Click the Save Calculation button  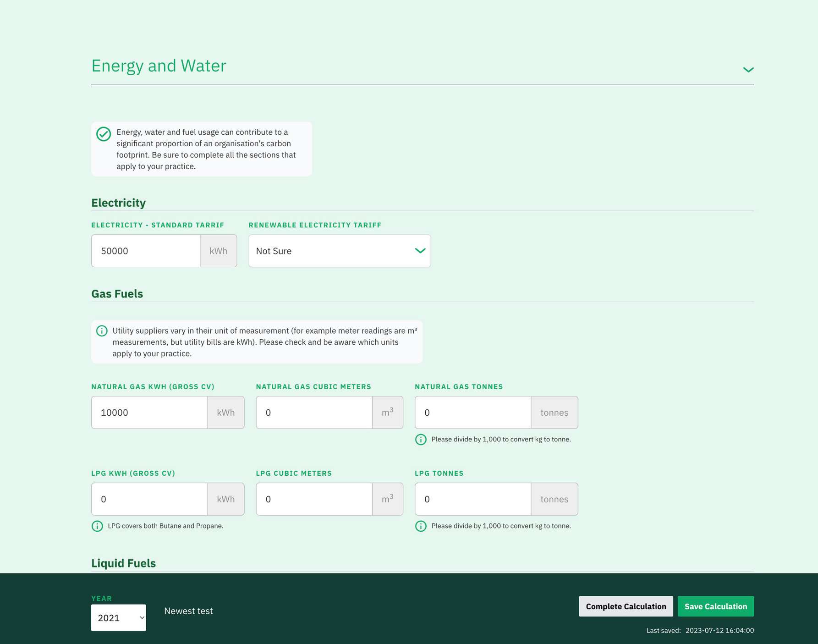[x=716, y=606]
